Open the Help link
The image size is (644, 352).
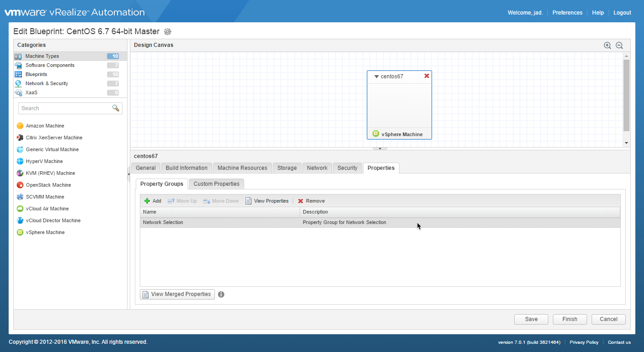[598, 13]
